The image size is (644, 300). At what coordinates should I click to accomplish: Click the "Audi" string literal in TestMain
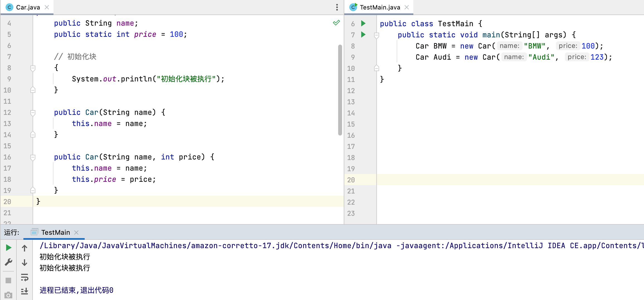tap(541, 57)
